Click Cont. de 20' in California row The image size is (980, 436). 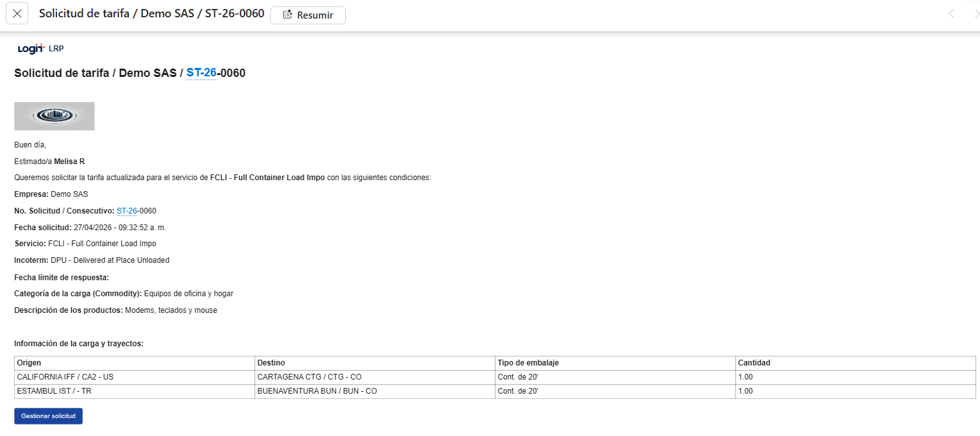(x=615, y=377)
